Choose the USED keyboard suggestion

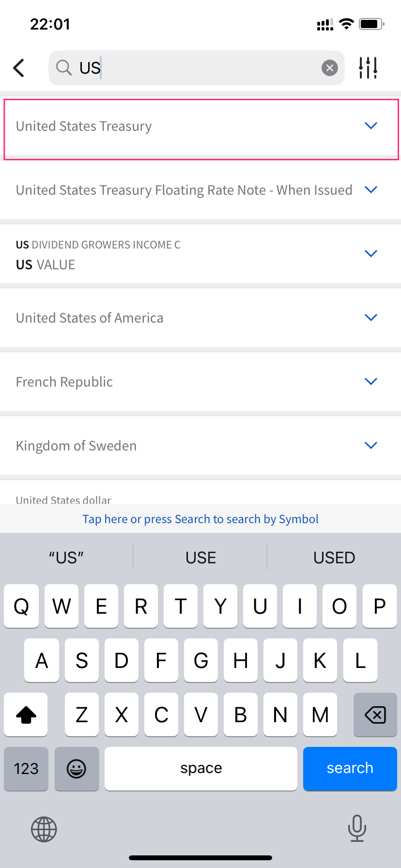(x=334, y=558)
